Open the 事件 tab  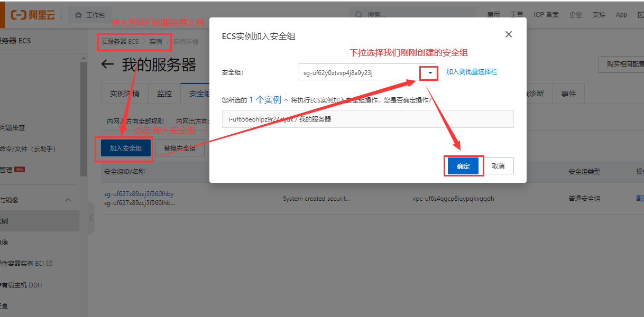568,93
